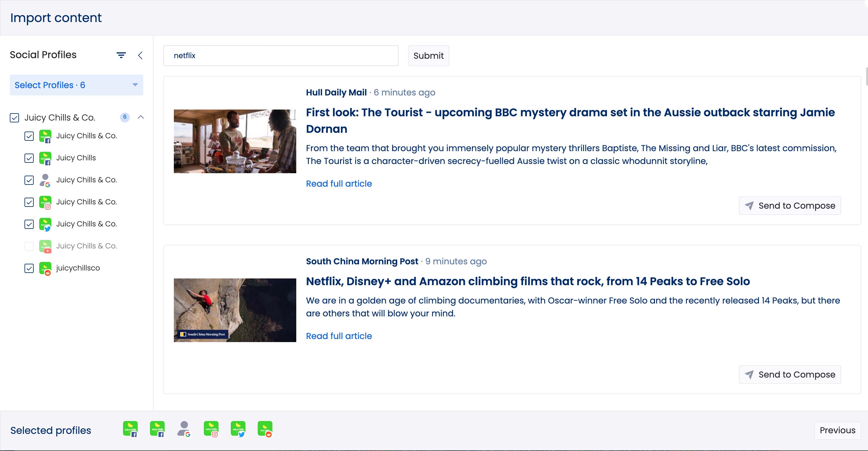868x451 pixels.
Task: Click the filter icon beside Social Profiles
Action: (x=121, y=55)
